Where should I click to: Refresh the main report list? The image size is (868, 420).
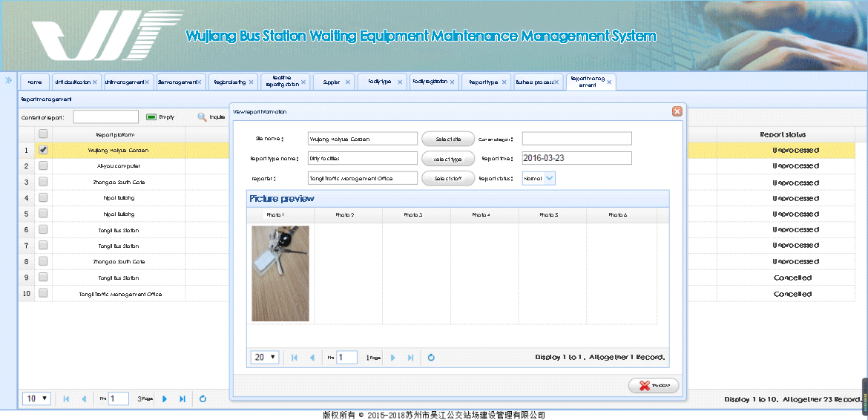point(203,399)
